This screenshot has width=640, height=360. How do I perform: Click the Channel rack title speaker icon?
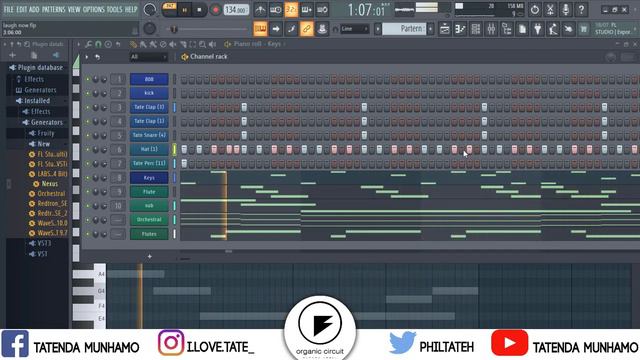tap(185, 57)
